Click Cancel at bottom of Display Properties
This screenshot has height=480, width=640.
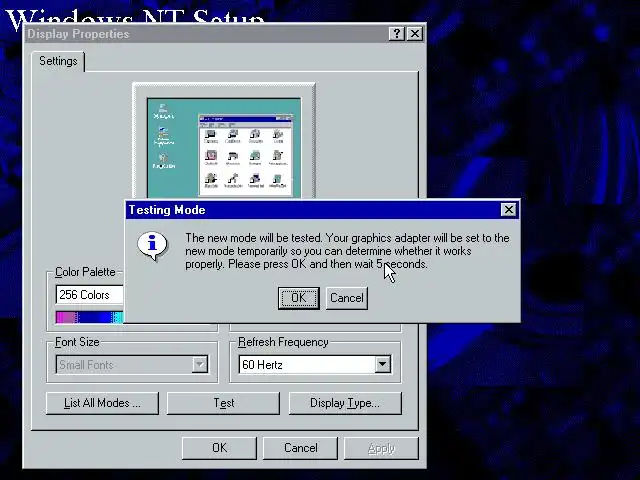point(300,448)
